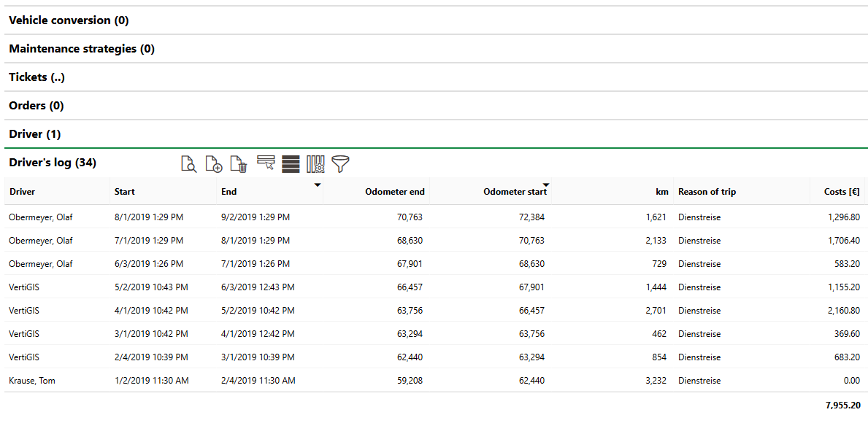Click the view record magnifier icon
The width and height of the screenshot is (868, 423).
click(189, 164)
